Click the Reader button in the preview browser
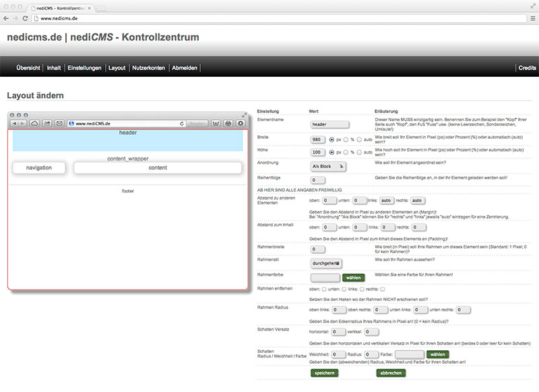 [x=197, y=123]
